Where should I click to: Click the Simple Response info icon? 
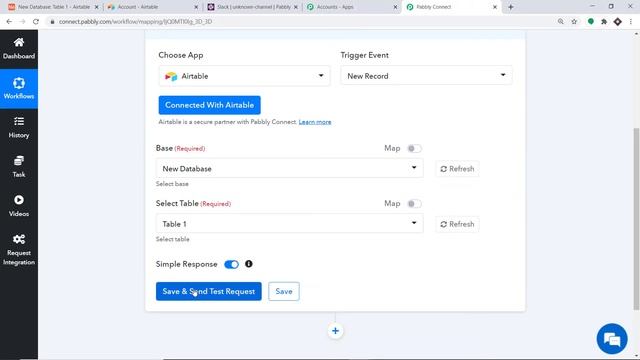(249, 264)
